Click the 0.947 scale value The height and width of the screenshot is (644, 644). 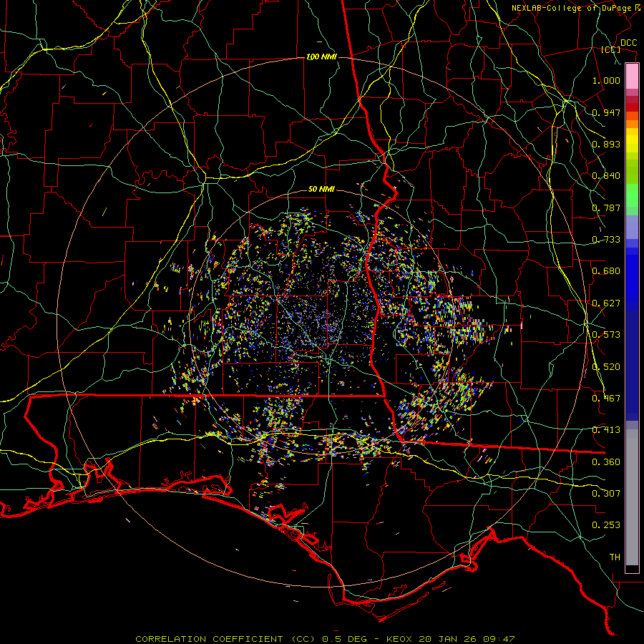point(606,112)
